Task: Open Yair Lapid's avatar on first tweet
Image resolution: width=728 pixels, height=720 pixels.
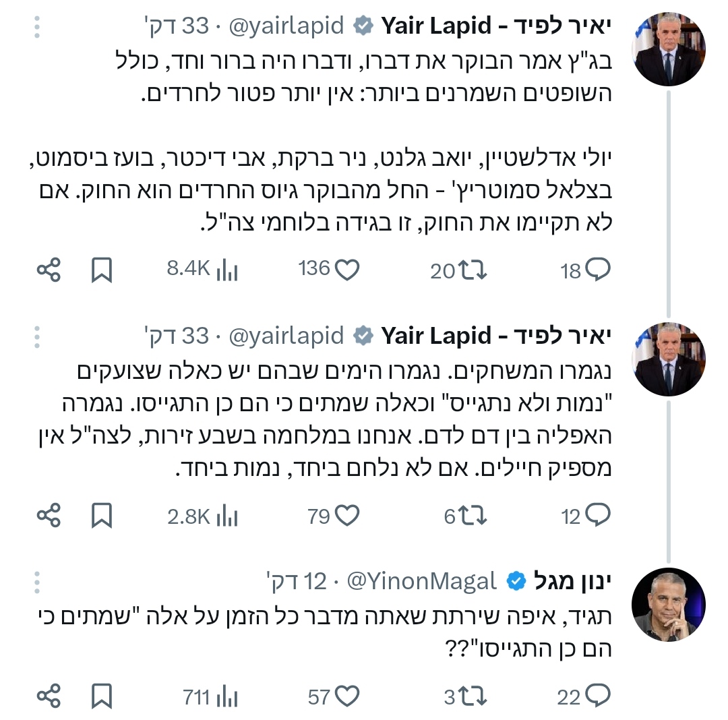Action: coord(668,49)
